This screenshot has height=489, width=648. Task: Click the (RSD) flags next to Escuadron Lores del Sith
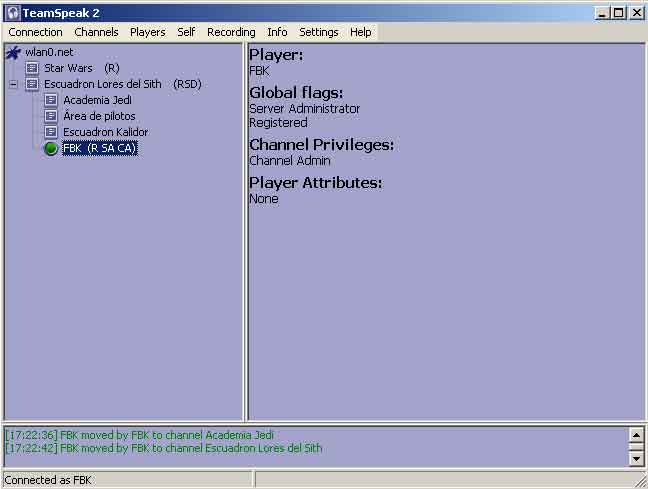pyautogui.click(x=187, y=84)
